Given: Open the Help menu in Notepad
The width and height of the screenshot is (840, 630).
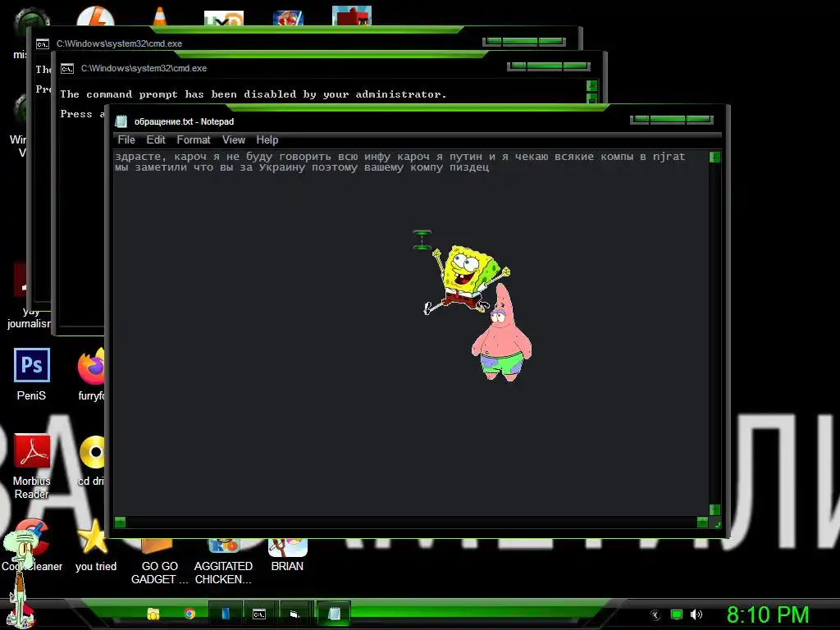Looking at the screenshot, I should [267, 139].
